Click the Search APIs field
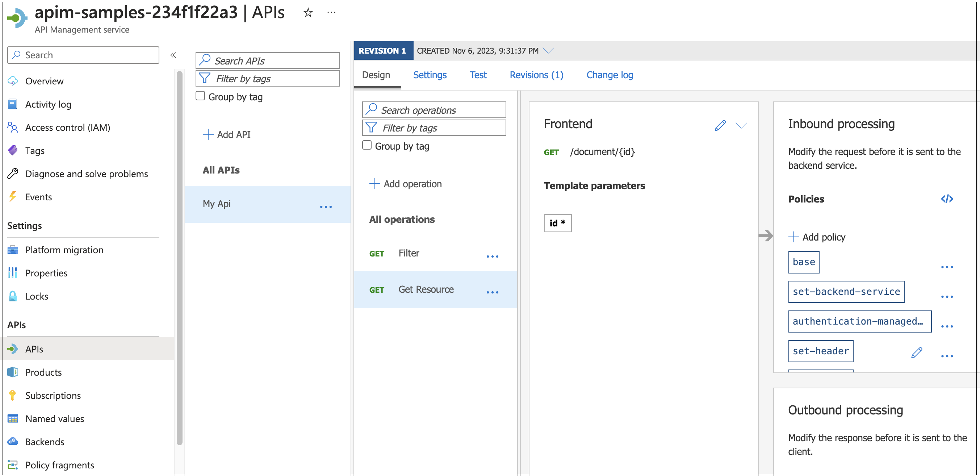 267,60
